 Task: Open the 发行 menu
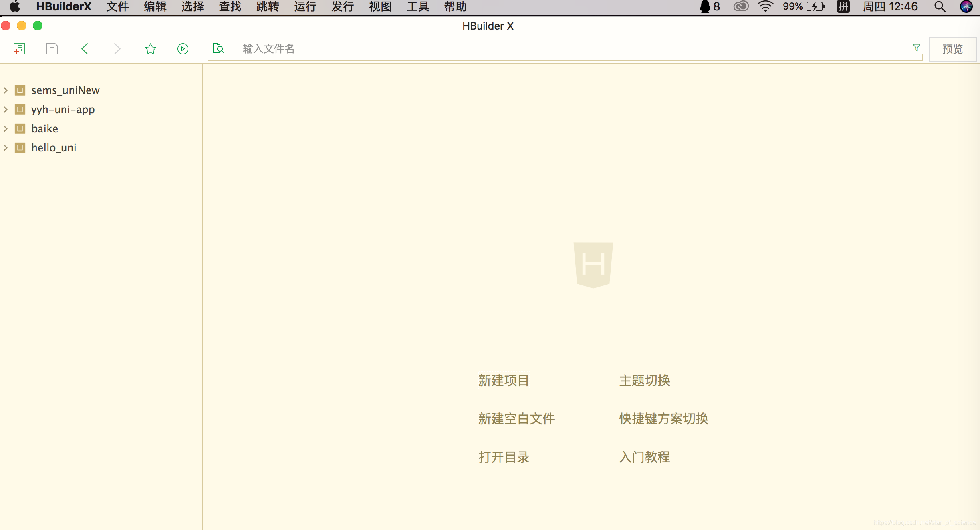[x=343, y=6]
